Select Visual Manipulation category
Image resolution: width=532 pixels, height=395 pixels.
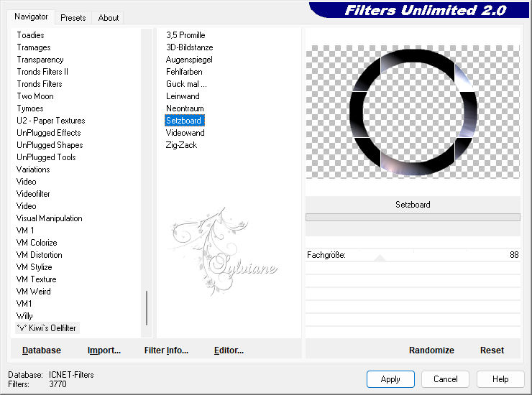[49, 218]
